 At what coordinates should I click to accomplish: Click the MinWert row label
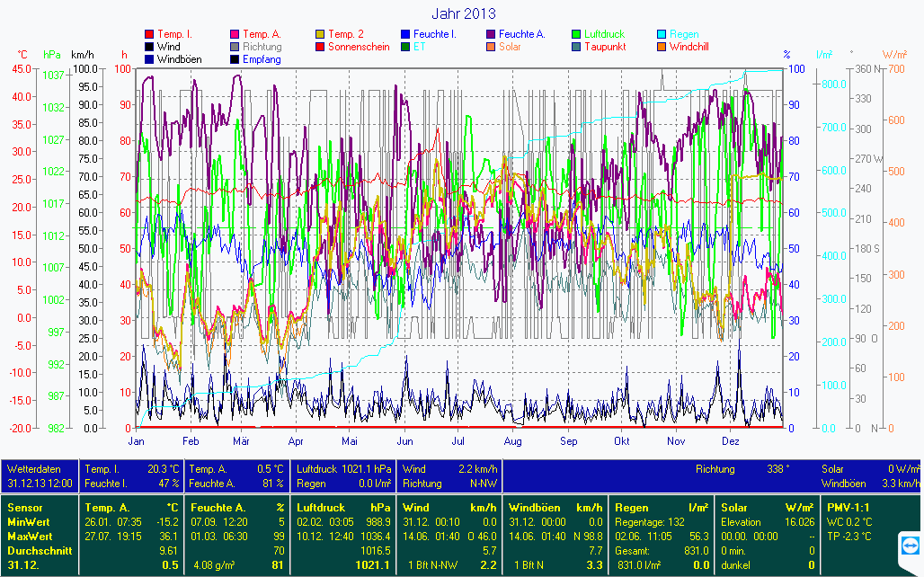(x=28, y=521)
